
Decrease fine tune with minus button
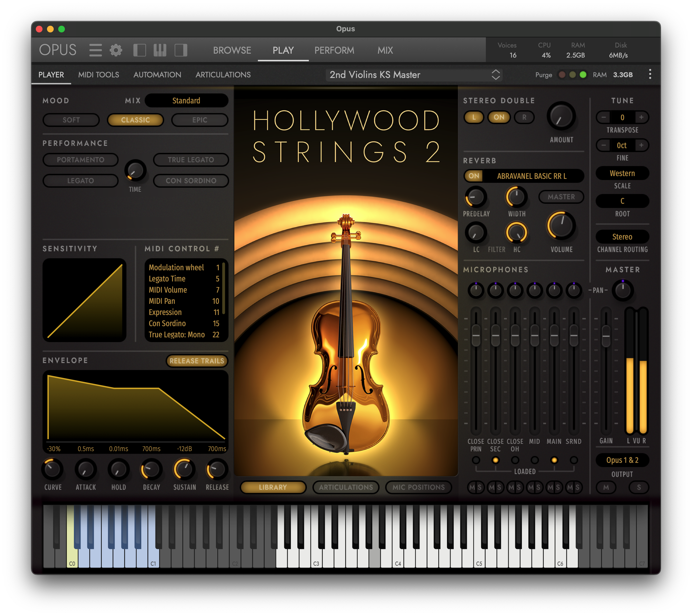pos(603,145)
